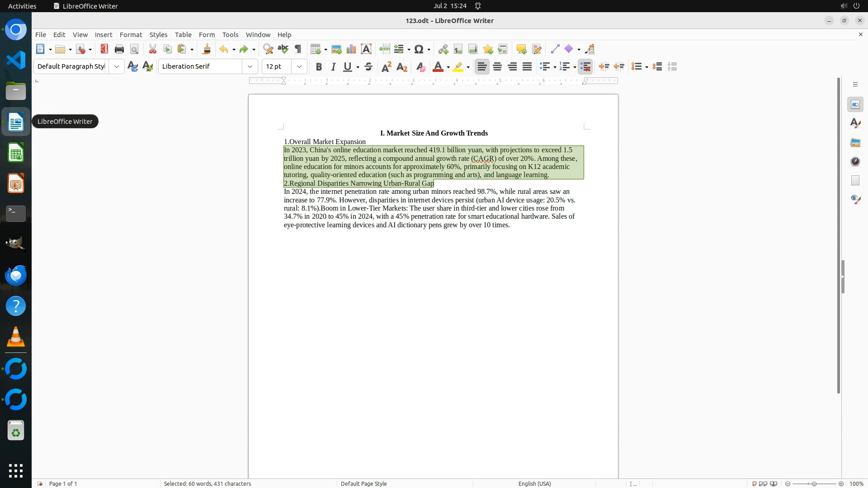Insert a chart using toolbar icon
This screenshot has height=488, width=868.
click(351, 49)
